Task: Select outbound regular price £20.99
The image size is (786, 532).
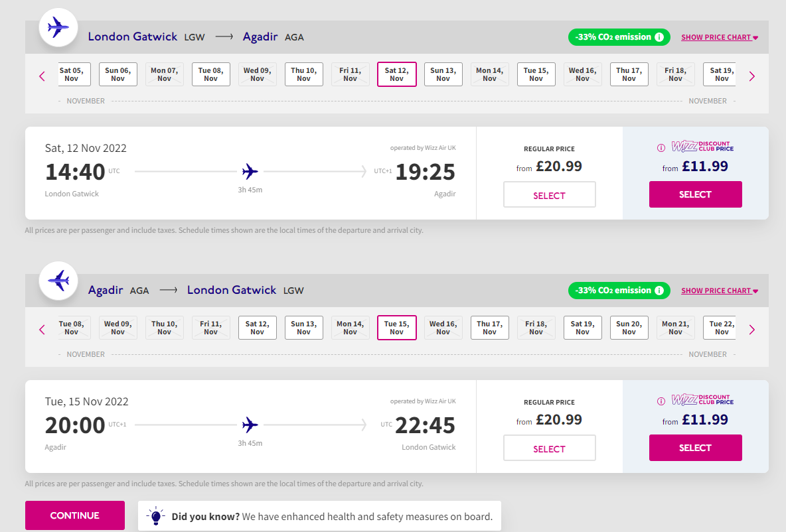Action: pos(550,194)
